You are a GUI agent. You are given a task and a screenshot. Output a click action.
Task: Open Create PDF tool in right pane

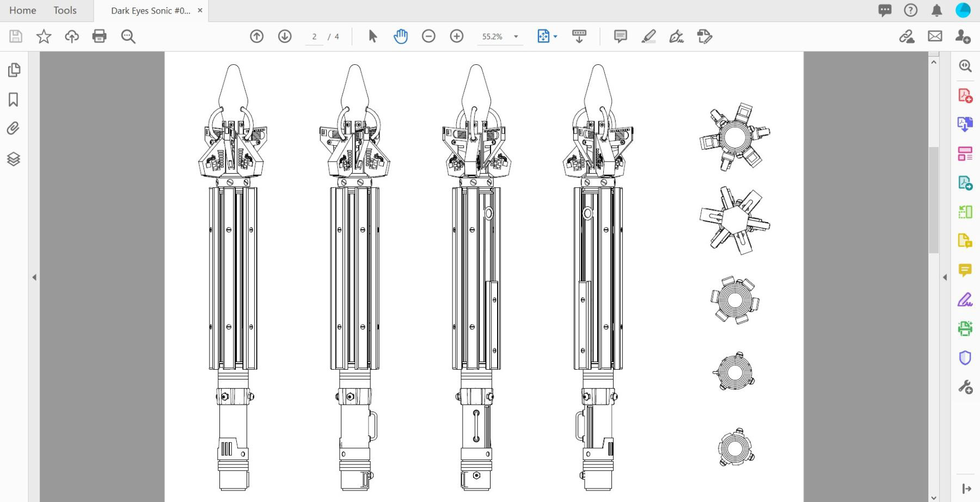click(965, 95)
